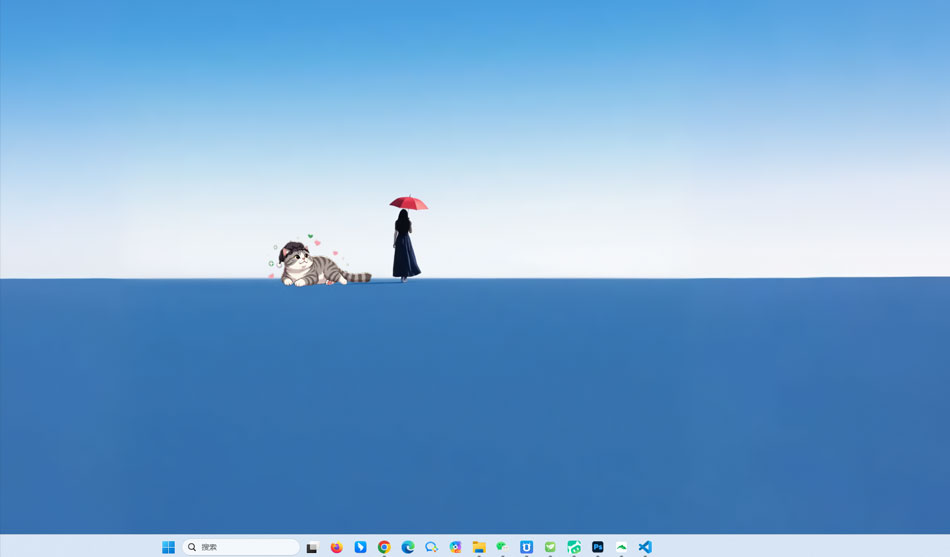Click the taskbar search box
The width and height of the screenshot is (950, 557).
pos(241,547)
